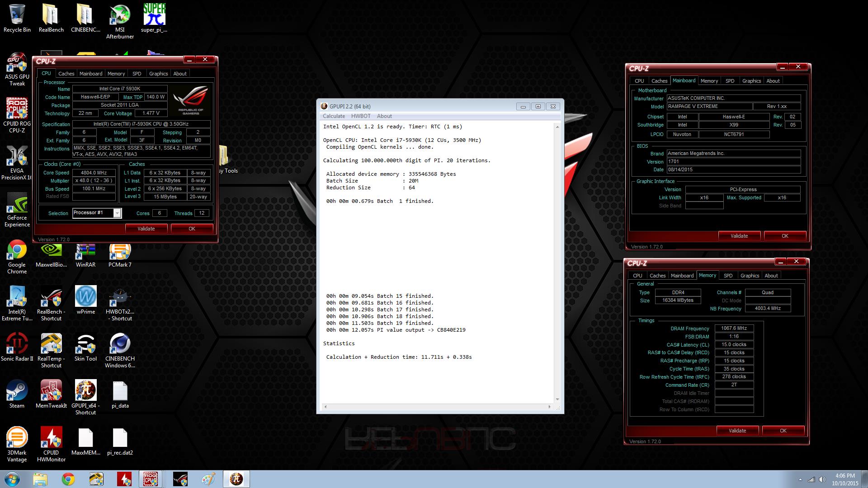Open SPD tab in left CPU-Z window
Screen dimensions: 868x488
(x=137, y=74)
